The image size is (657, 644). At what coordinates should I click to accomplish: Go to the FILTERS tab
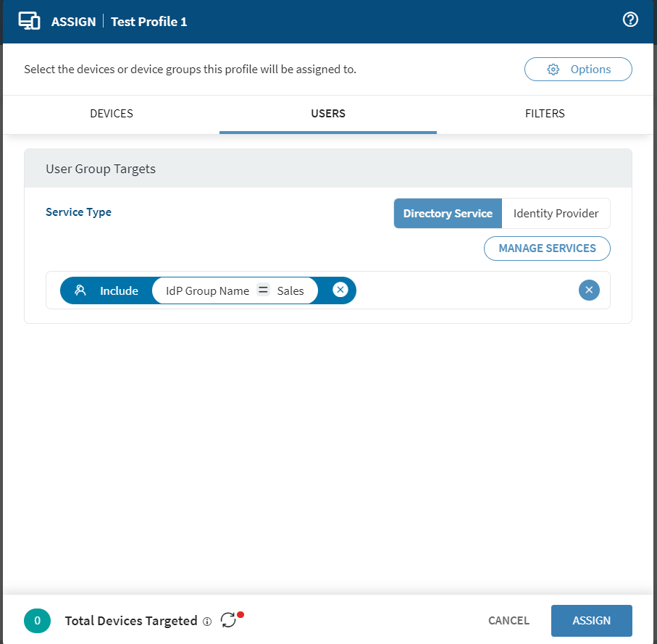point(545,114)
